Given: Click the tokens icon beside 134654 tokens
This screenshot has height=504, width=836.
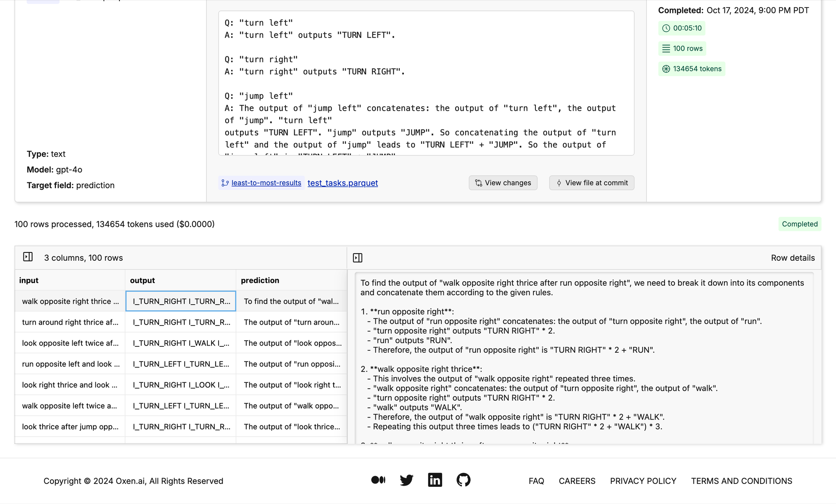Looking at the screenshot, I should (666, 69).
